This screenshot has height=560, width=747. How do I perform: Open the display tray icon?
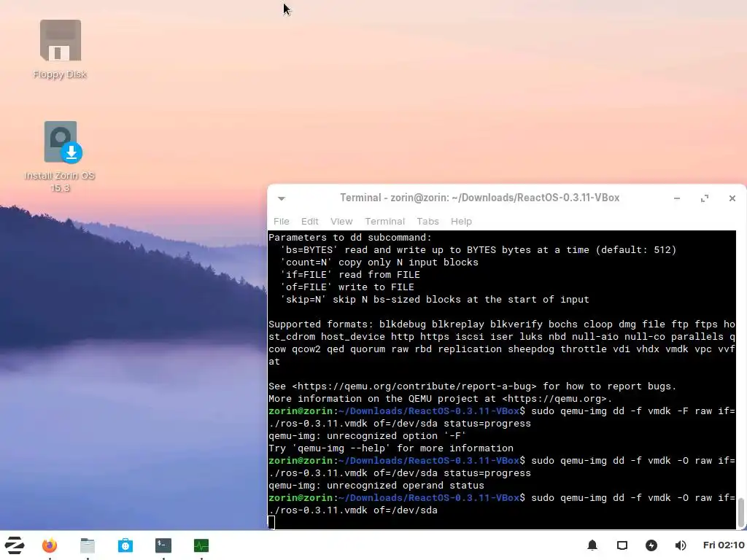point(622,545)
